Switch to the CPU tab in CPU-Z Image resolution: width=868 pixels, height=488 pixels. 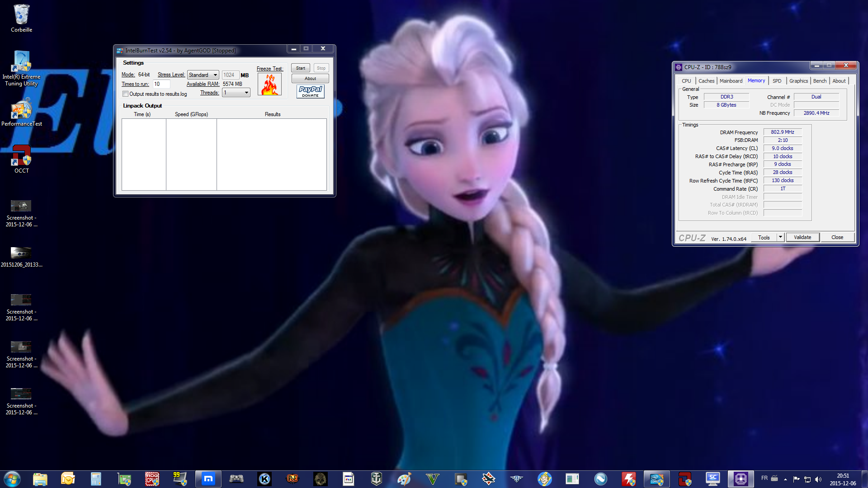point(686,81)
